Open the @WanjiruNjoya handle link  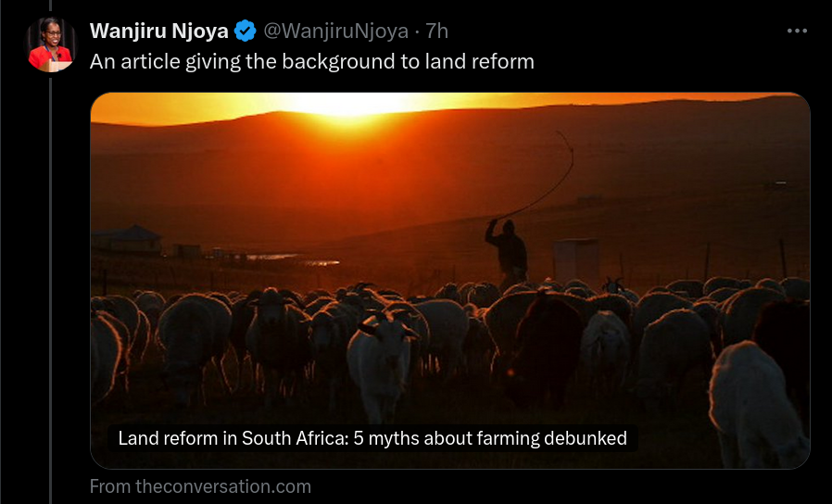(x=336, y=31)
